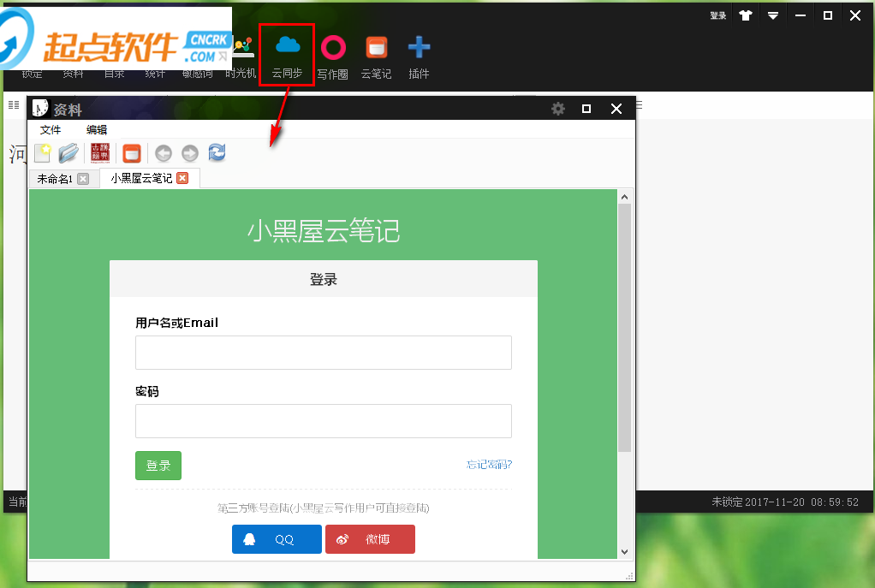875x588 pixels.
Task: Click open folder icon in 资料 toolbar
Action: [x=68, y=153]
